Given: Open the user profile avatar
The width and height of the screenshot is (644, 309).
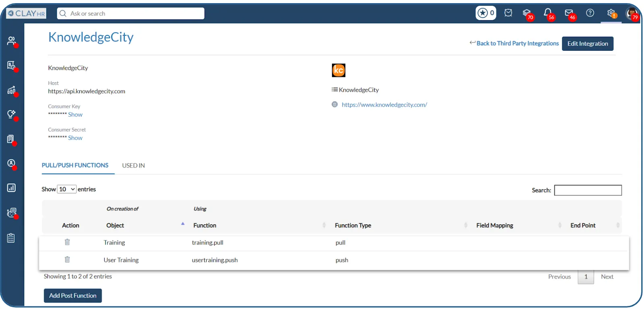Looking at the screenshot, I should pos(632,14).
